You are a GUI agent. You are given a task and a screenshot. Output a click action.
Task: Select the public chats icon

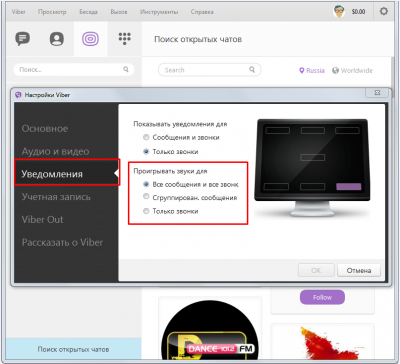coord(90,39)
